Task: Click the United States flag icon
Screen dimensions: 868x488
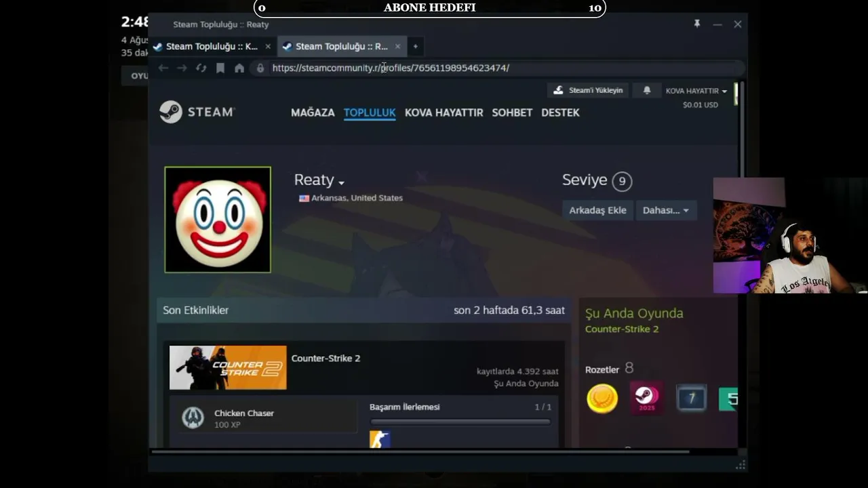Action: [x=304, y=198]
